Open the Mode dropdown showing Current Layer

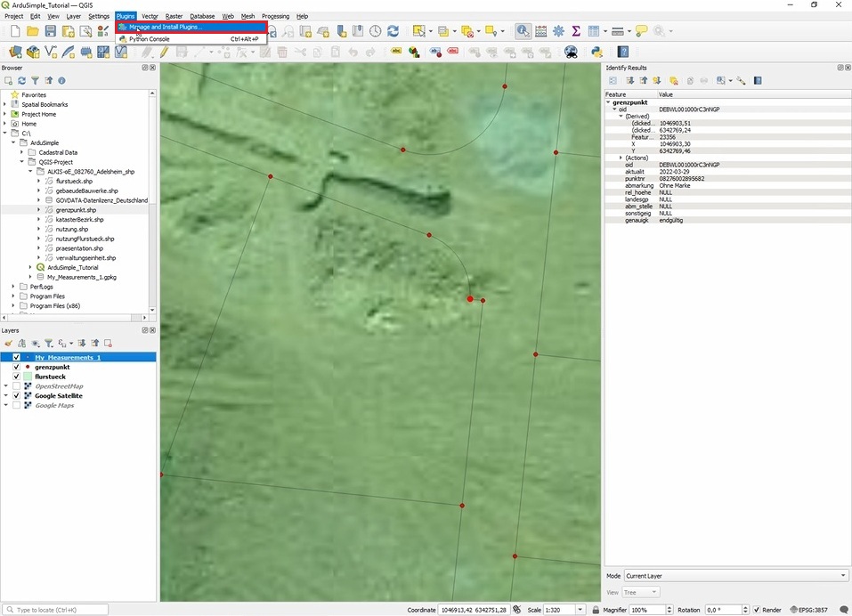(734, 576)
